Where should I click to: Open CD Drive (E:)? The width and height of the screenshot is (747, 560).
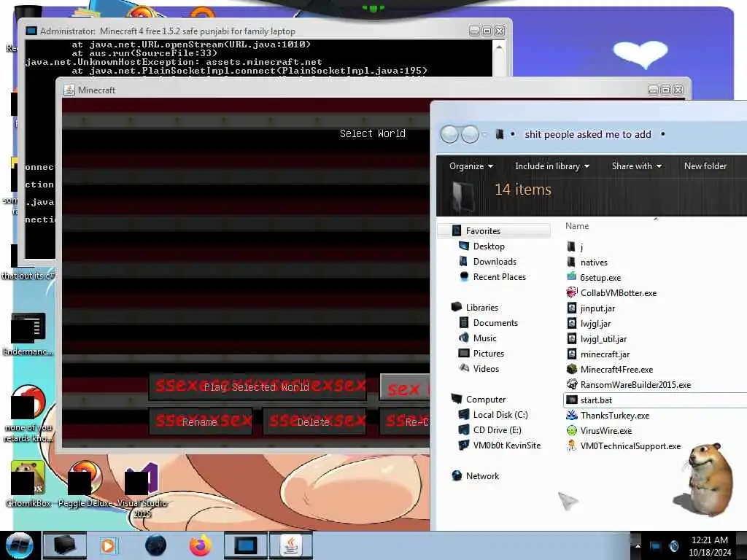click(x=497, y=430)
